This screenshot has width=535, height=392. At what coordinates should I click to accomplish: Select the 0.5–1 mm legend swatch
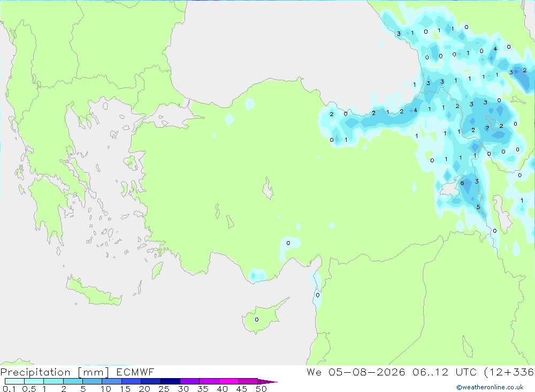pyautogui.click(x=34, y=381)
